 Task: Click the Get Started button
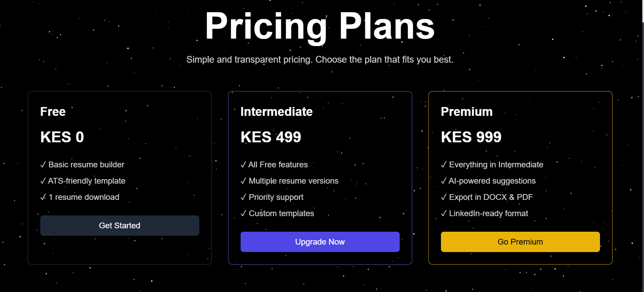(x=119, y=226)
